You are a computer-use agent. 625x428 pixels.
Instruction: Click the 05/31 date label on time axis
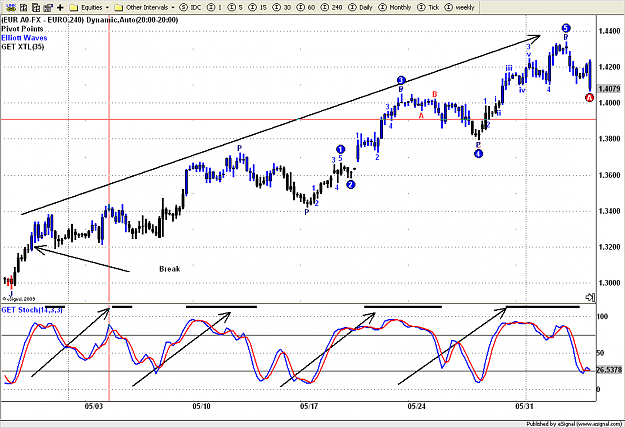[524, 406]
